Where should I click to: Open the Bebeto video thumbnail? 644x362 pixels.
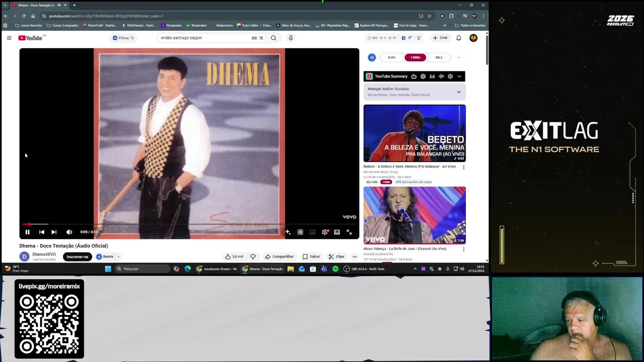point(415,133)
